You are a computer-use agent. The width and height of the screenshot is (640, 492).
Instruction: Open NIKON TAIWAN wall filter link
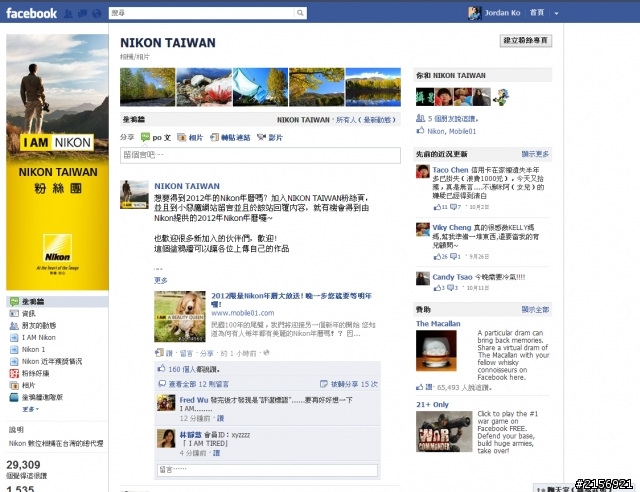click(303, 120)
